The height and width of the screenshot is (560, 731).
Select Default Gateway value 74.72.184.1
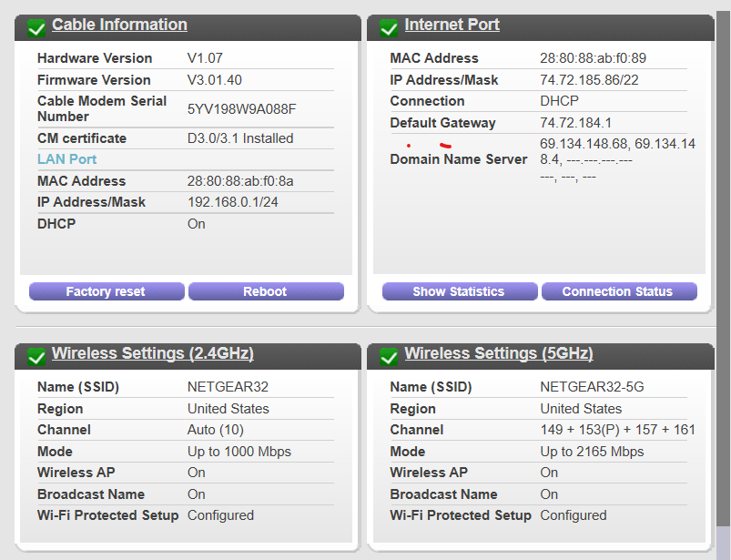(x=575, y=123)
